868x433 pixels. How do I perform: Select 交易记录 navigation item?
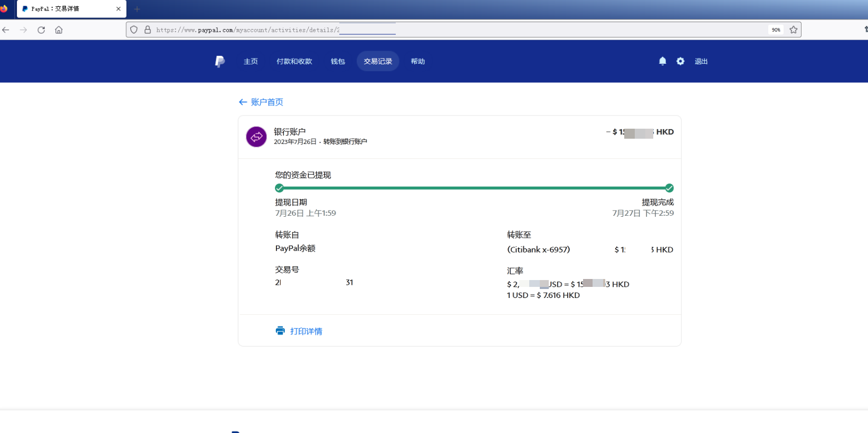(x=378, y=61)
